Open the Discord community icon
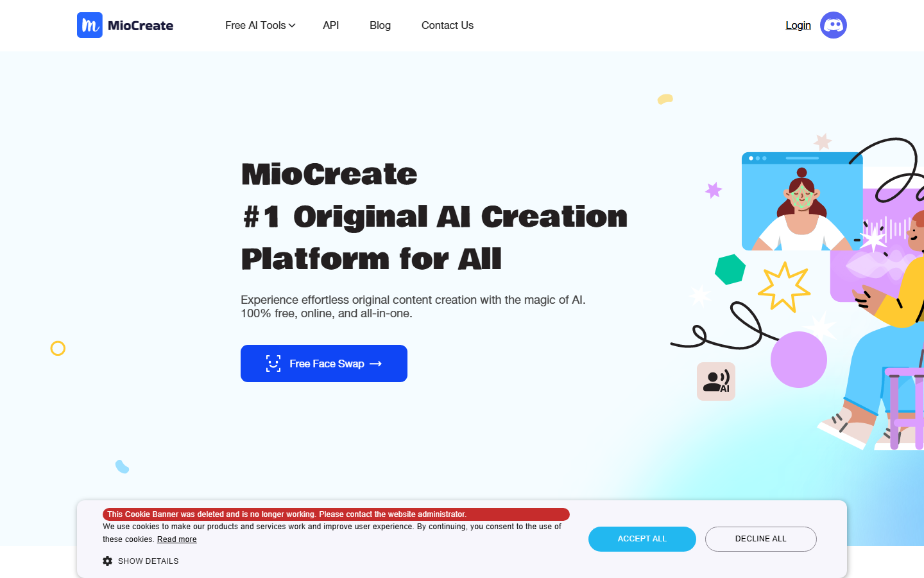Viewport: 924px width, 578px height. coord(834,25)
